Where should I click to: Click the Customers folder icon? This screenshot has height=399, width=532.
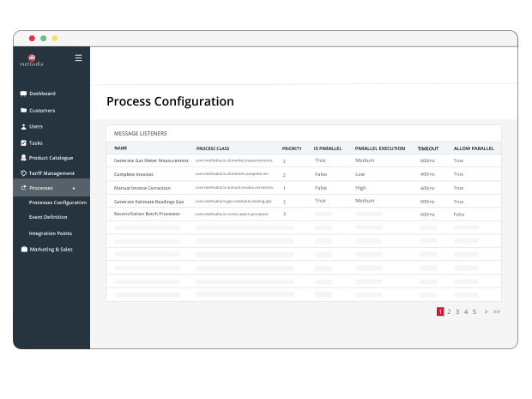click(23, 110)
